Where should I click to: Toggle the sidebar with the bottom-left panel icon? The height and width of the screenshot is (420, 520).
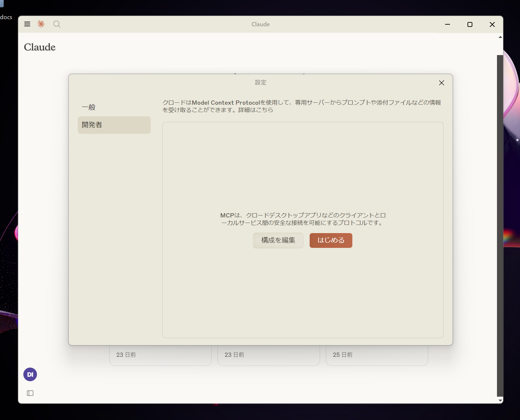pyautogui.click(x=30, y=393)
